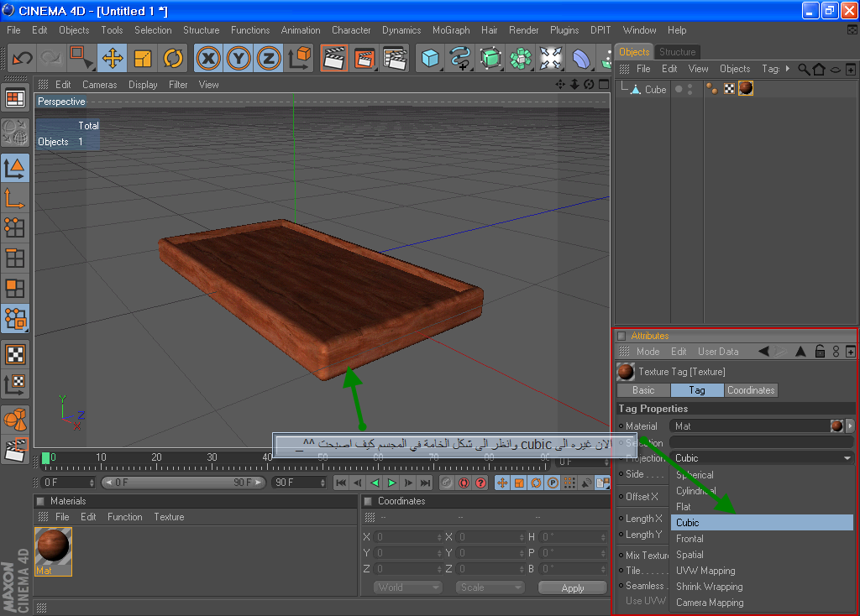Open the spline tools icon

coord(460,58)
